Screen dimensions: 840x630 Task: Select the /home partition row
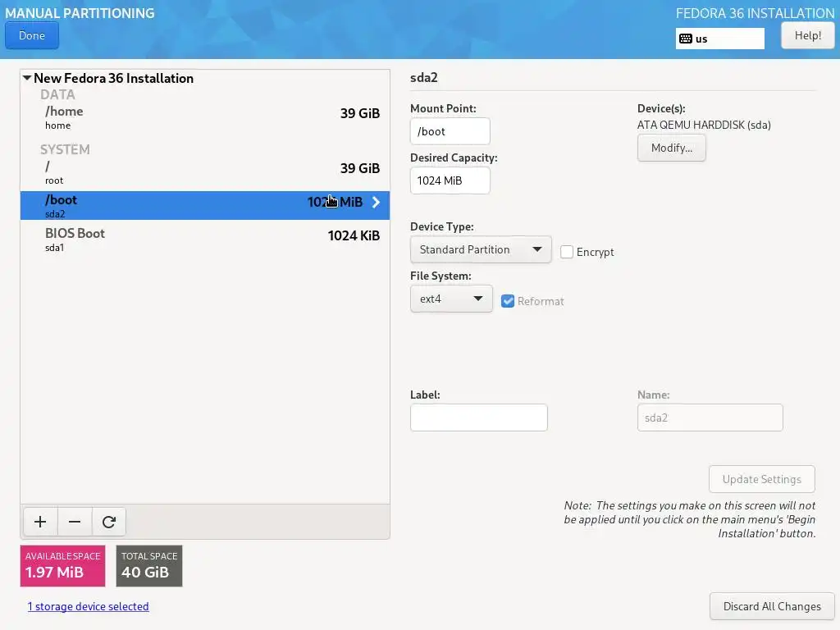click(204, 117)
